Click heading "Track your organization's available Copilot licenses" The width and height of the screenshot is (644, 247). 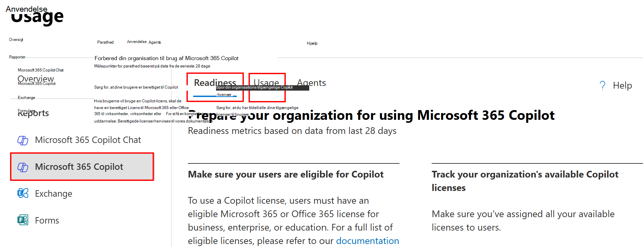(525, 181)
